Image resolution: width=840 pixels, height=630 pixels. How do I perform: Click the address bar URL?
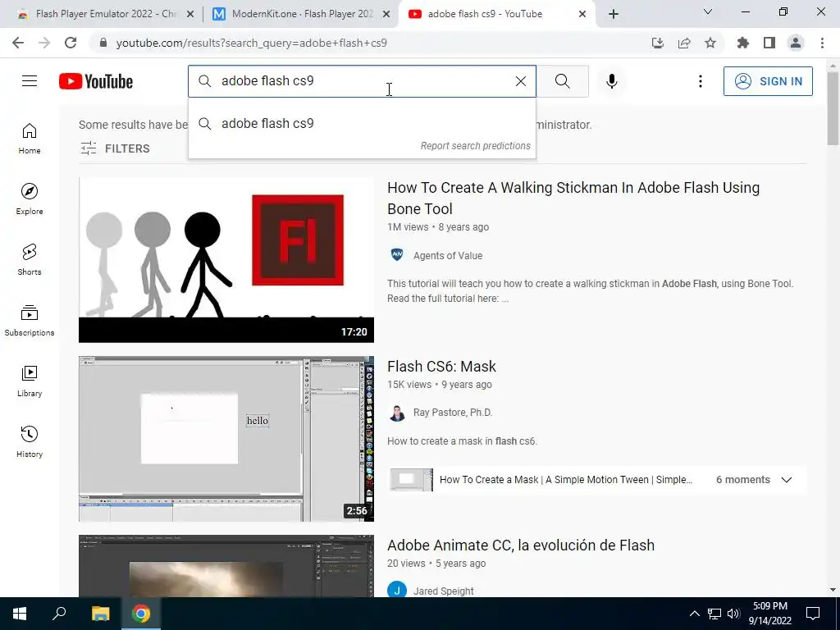pyautogui.click(x=251, y=43)
